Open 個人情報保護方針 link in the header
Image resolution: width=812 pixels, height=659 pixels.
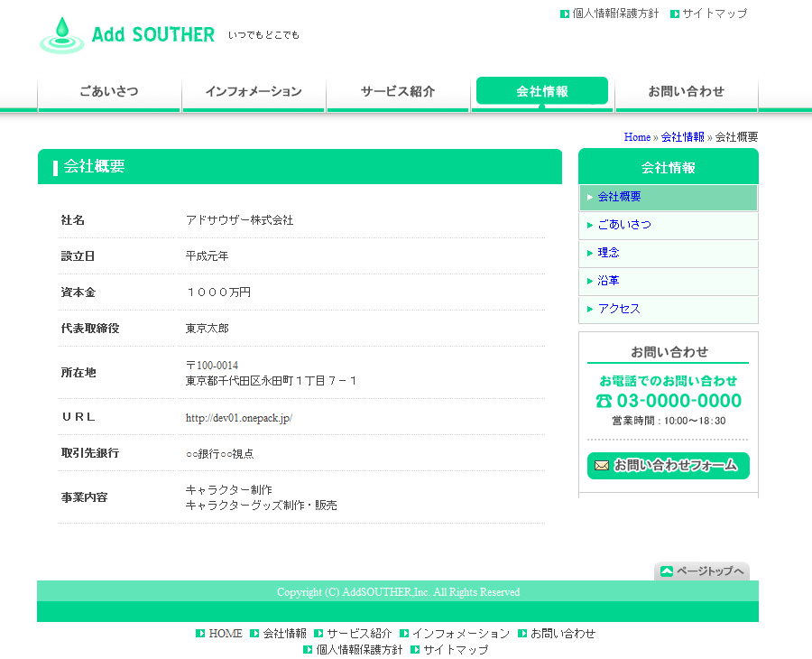tap(615, 14)
